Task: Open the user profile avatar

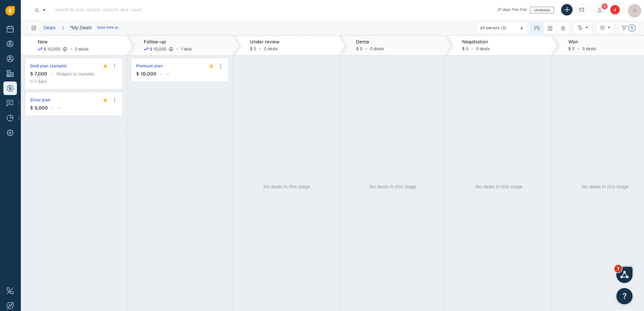Action: point(635,10)
